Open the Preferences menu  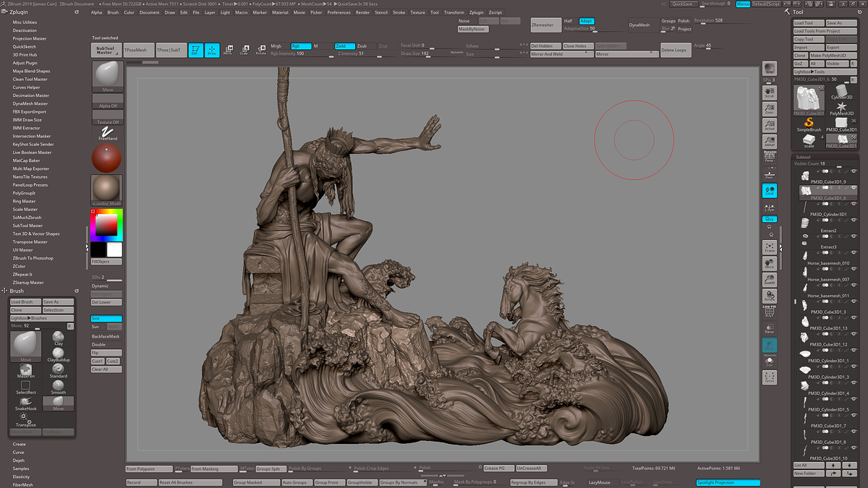pyautogui.click(x=339, y=12)
